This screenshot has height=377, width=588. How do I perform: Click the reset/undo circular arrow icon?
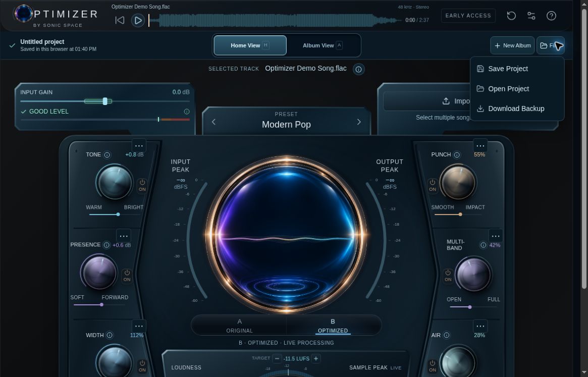511,16
